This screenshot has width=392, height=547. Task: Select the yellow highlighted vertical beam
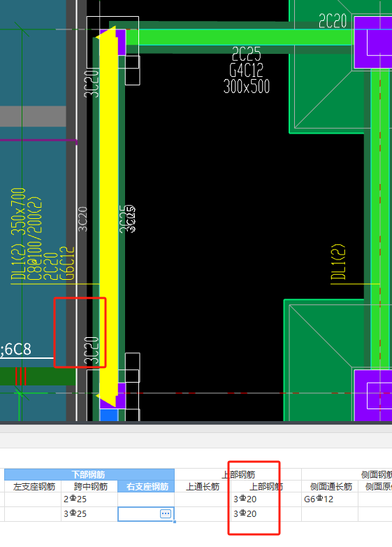click(108, 216)
